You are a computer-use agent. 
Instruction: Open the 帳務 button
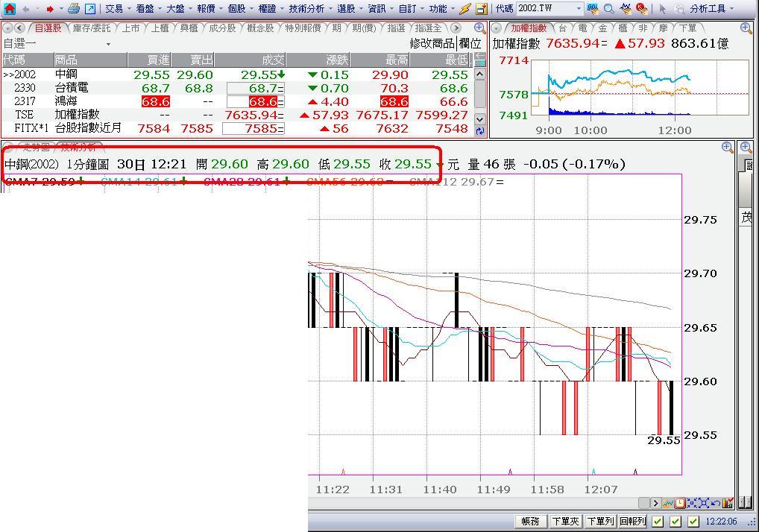point(531,522)
